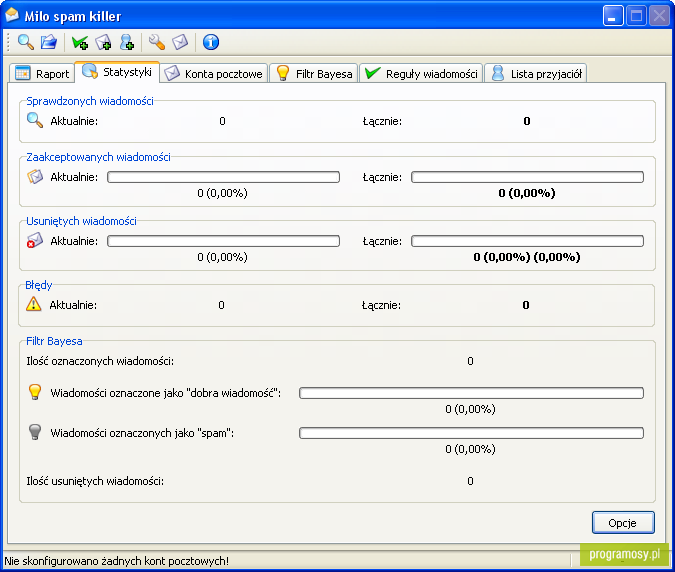Add mail account via envelope-plus icon
675x572 pixels.
[x=103, y=42]
